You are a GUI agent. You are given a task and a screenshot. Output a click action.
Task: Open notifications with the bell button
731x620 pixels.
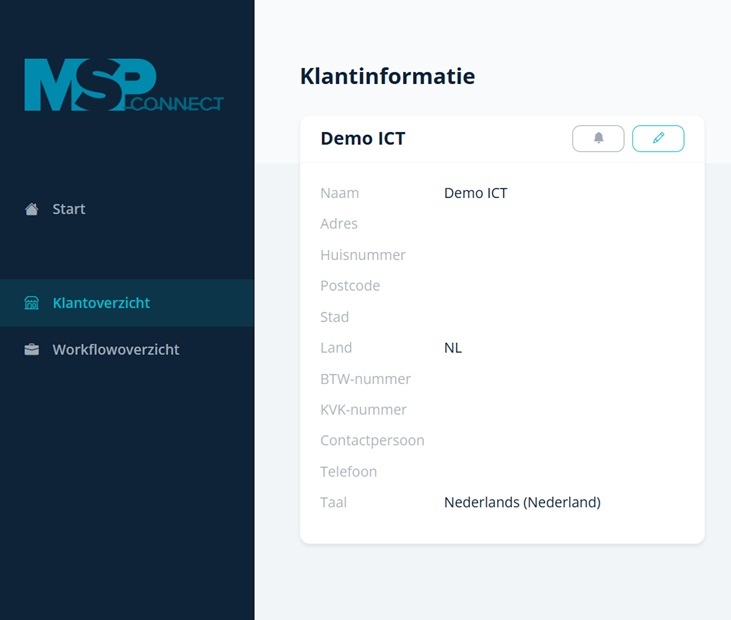point(598,139)
